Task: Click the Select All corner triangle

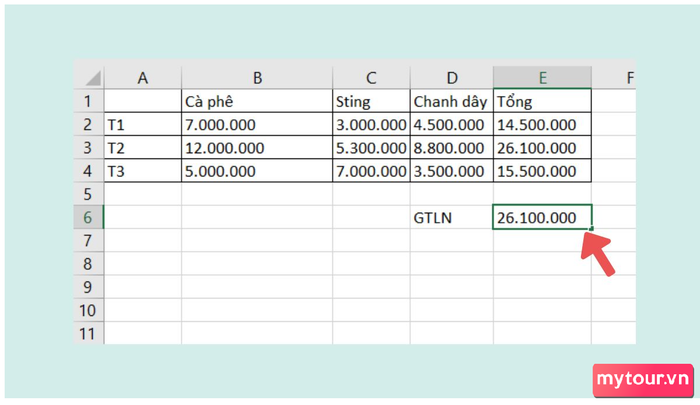Action: (x=93, y=78)
